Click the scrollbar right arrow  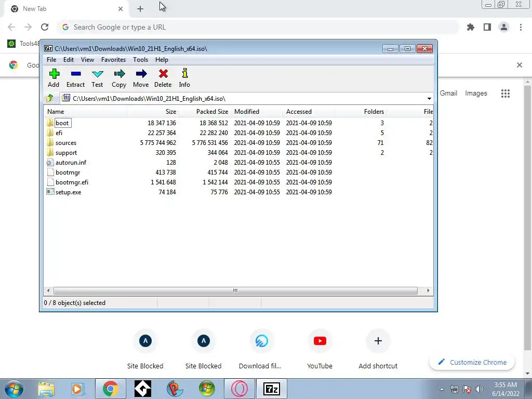428,291
